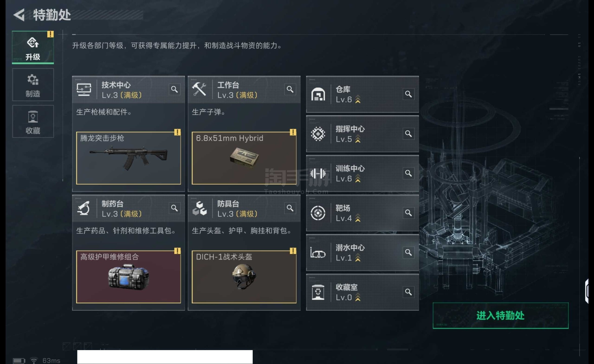Screen dimensions: 594x364
Task: View 指挥中心 details with magnifier icon
Action: [x=408, y=134]
